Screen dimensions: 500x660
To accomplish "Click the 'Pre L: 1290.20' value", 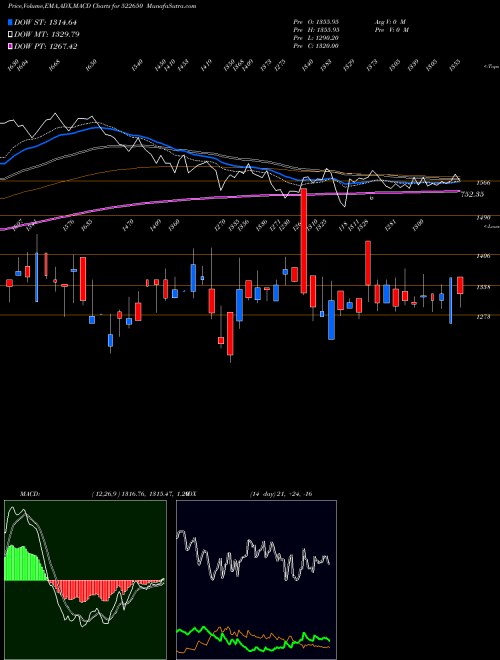I will (x=316, y=38).
